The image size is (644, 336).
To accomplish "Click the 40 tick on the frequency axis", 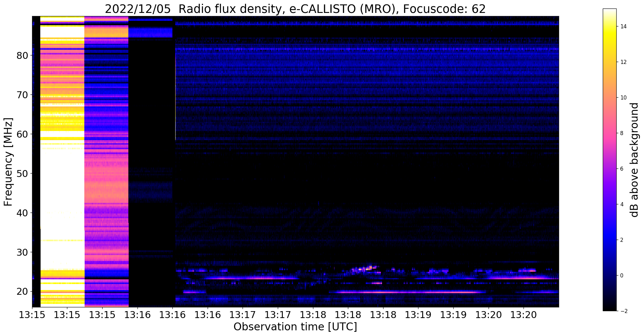I will pos(23,213).
